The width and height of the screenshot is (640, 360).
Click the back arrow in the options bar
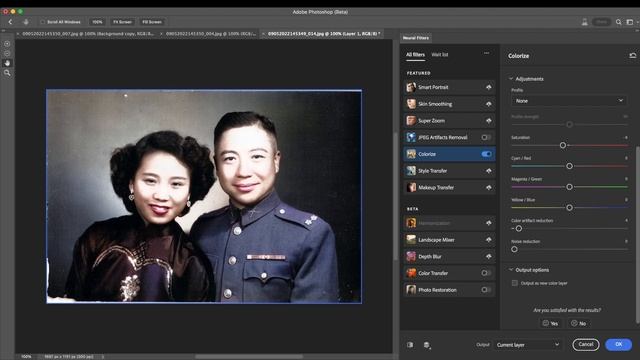(11, 22)
